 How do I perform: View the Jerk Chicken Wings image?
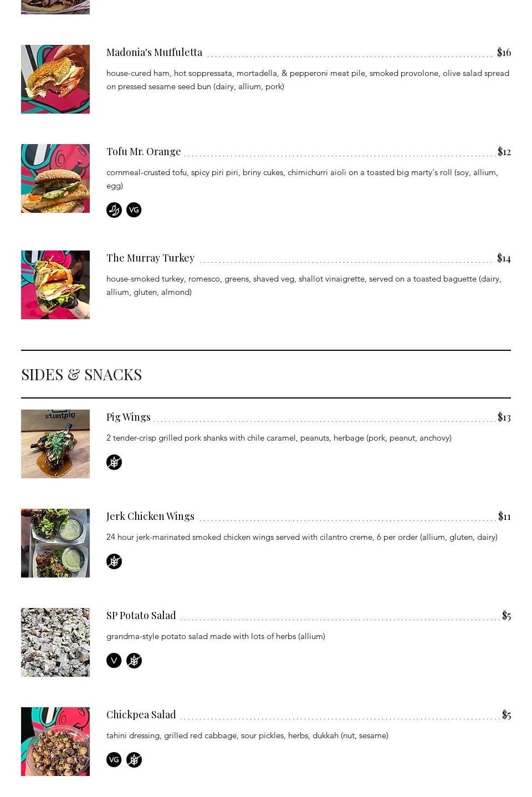[55, 543]
